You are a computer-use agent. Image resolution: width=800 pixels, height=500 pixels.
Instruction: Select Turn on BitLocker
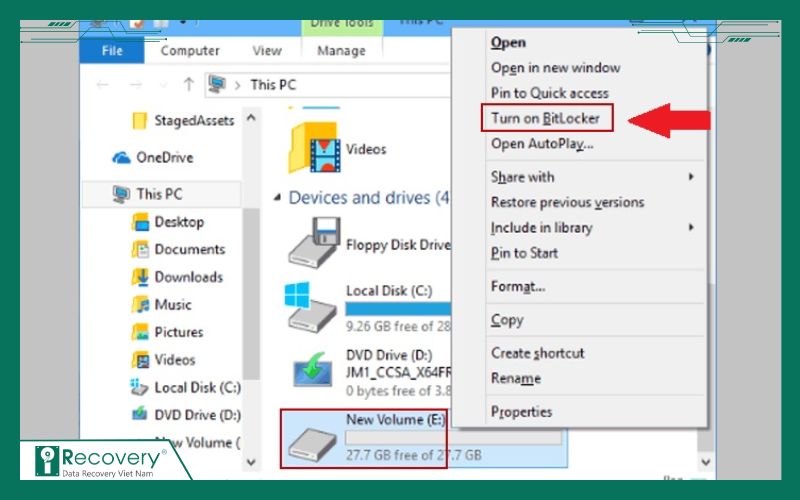545,118
